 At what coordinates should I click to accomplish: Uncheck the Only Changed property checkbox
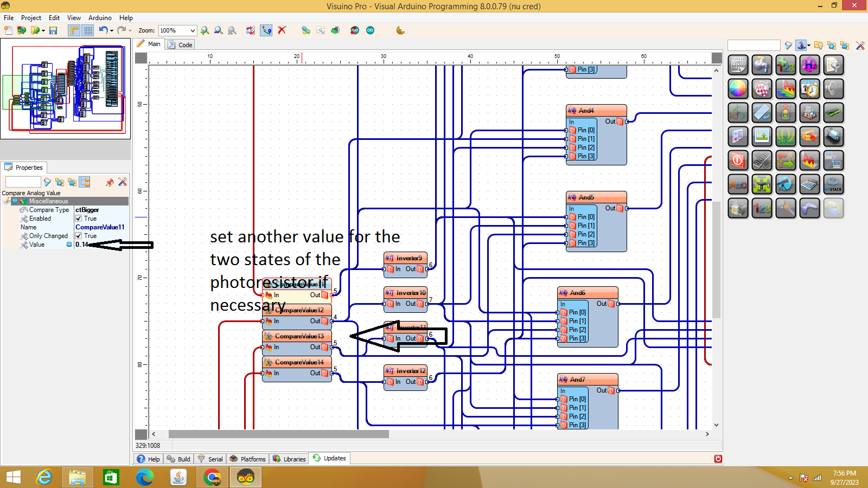79,236
